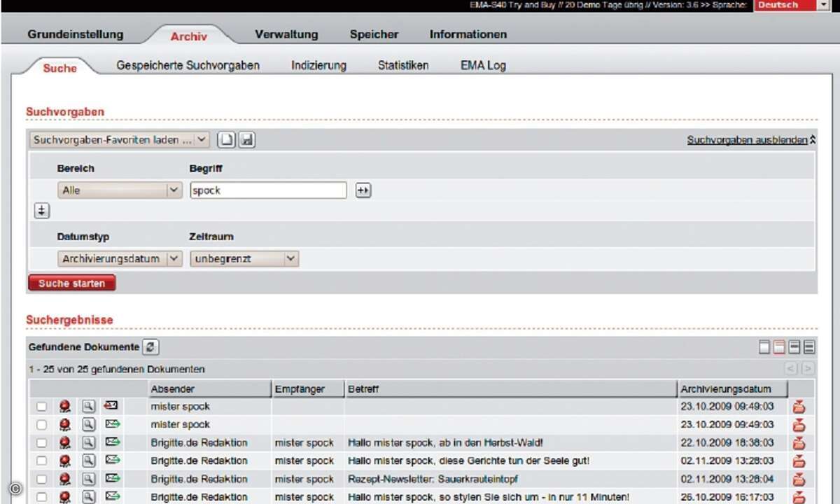The image size is (840, 504).
Task: Click date cell 26.10.2009 16:17:03
Action: coord(727,497)
